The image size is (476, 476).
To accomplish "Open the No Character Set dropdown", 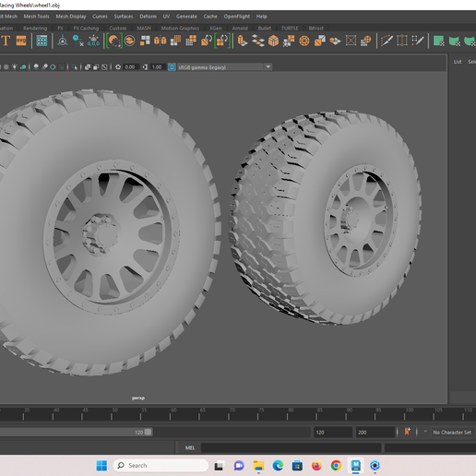I will point(452,433).
